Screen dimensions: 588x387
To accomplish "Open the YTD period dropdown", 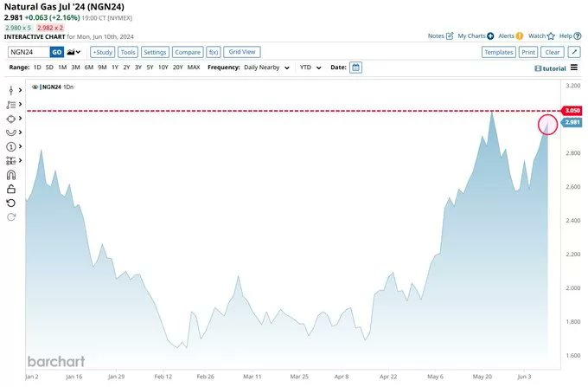I will point(310,68).
